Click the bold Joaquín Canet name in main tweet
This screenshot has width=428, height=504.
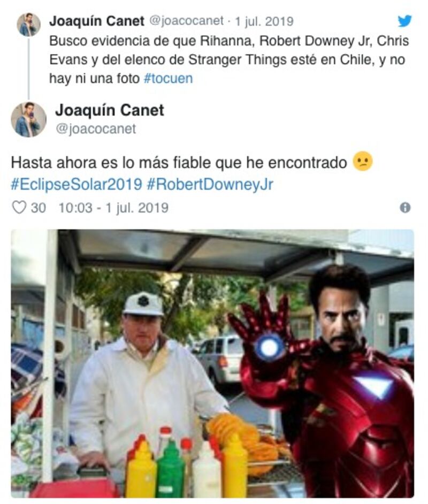point(110,110)
